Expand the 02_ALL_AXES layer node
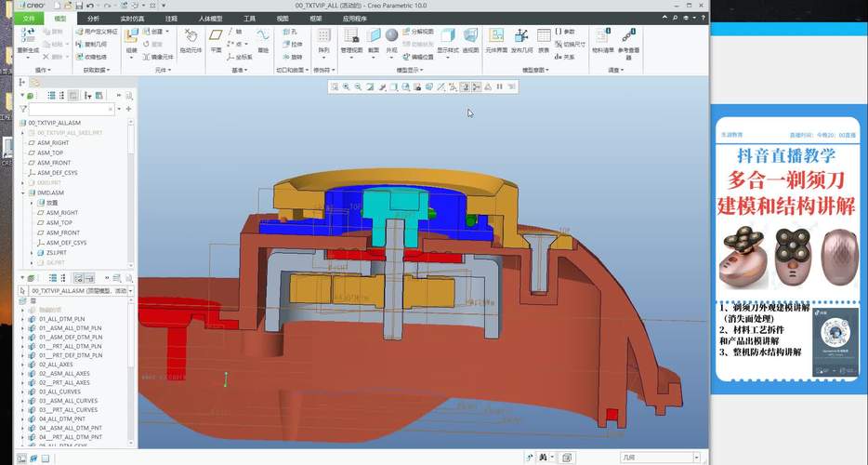The height and width of the screenshot is (465, 868). [23, 365]
